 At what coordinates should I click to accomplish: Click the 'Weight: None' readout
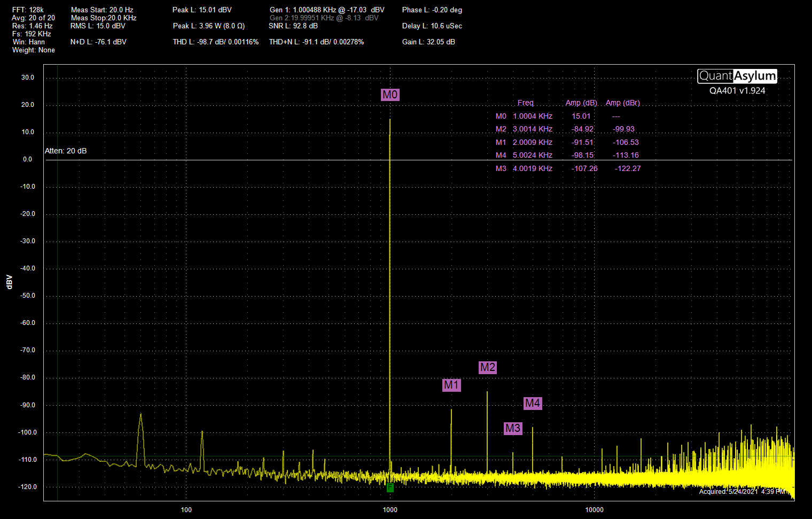(x=33, y=50)
